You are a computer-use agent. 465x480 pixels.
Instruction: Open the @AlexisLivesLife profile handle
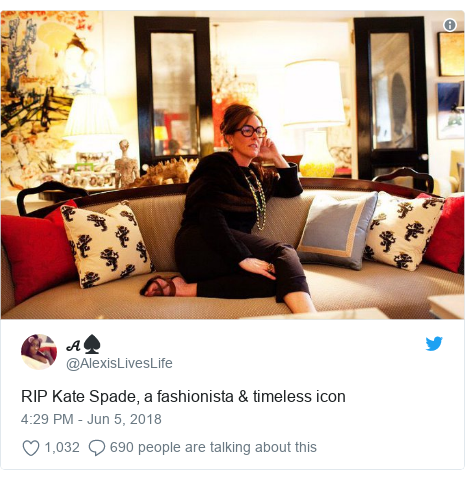pos(119,363)
